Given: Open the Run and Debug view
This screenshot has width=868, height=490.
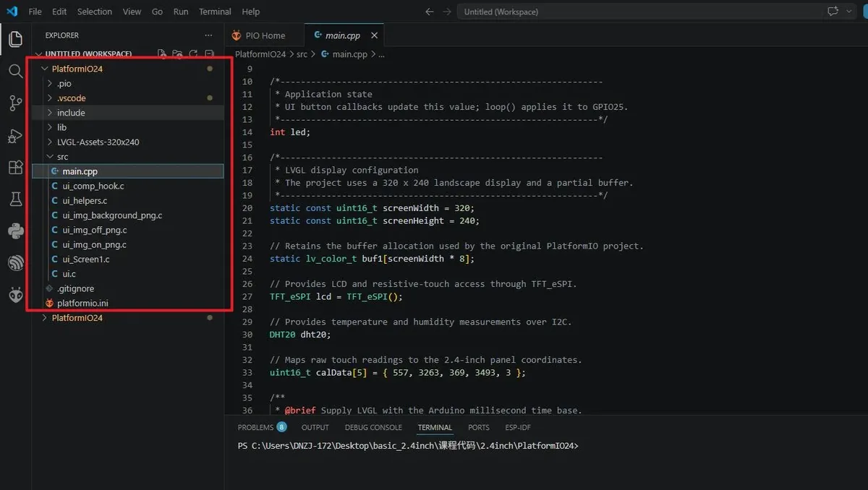Looking at the screenshot, I should pos(15,136).
